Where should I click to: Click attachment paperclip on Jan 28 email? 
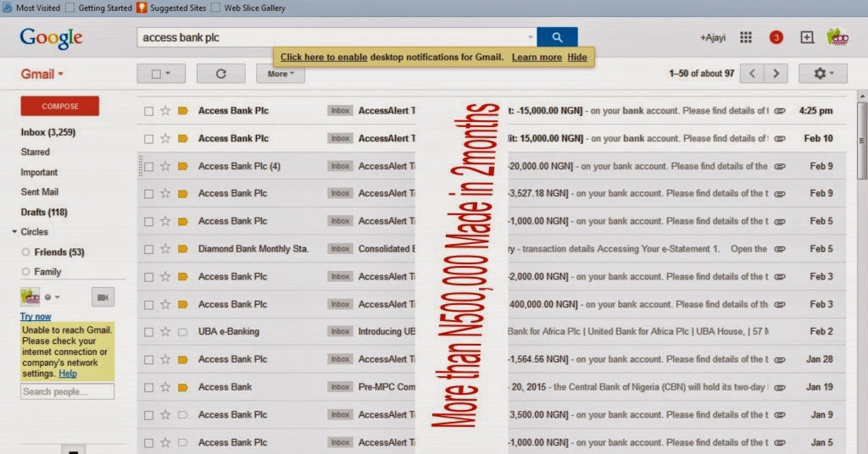tap(780, 359)
